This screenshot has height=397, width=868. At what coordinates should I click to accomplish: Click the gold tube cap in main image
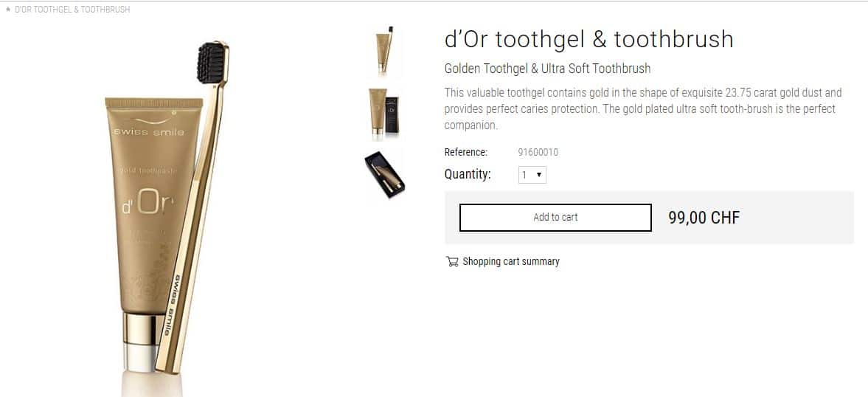142,342
